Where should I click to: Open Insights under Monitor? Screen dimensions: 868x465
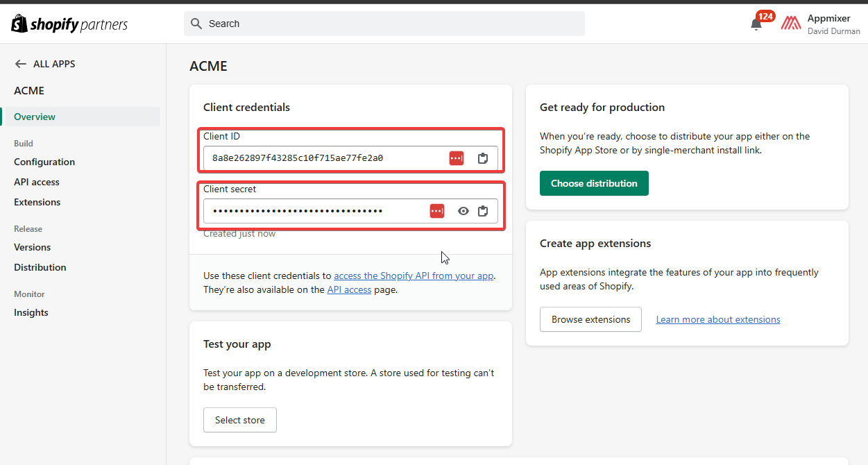pyautogui.click(x=31, y=312)
